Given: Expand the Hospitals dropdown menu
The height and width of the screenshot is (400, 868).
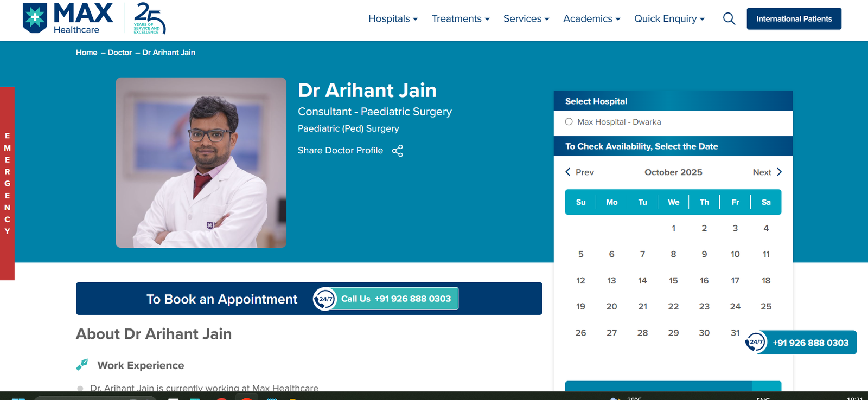Looking at the screenshot, I should coord(393,19).
